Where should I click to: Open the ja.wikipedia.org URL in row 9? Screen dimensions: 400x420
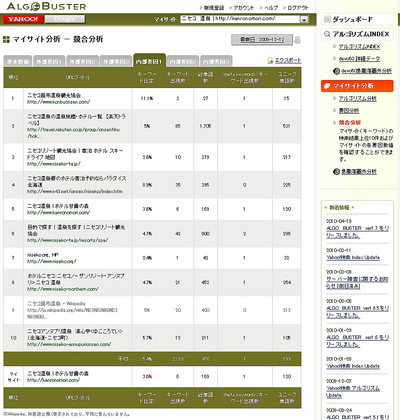(73, 313)
